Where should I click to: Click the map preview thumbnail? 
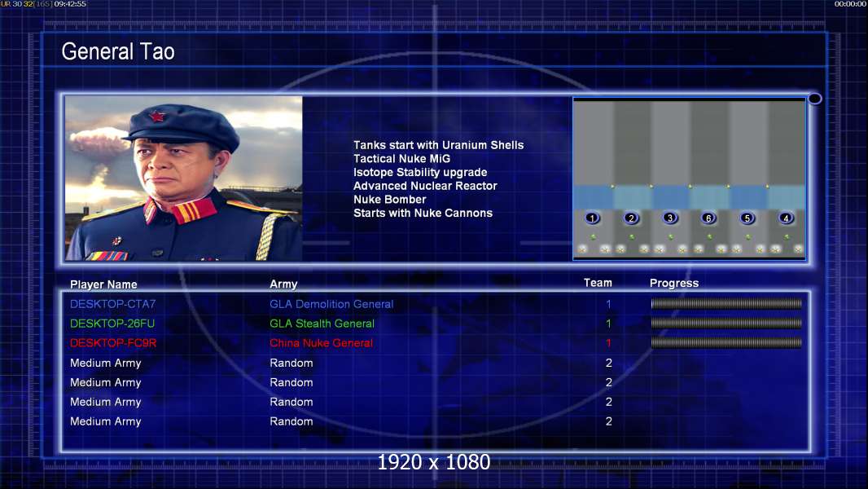tap(689, 178)
